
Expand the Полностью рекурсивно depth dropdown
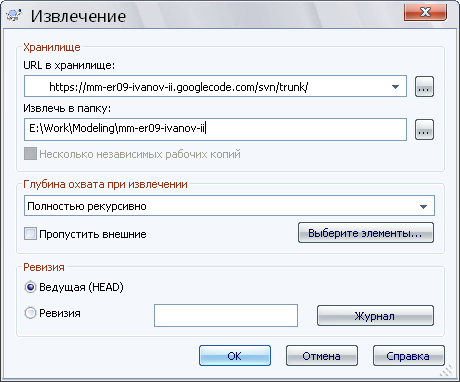tap(423, 206)
